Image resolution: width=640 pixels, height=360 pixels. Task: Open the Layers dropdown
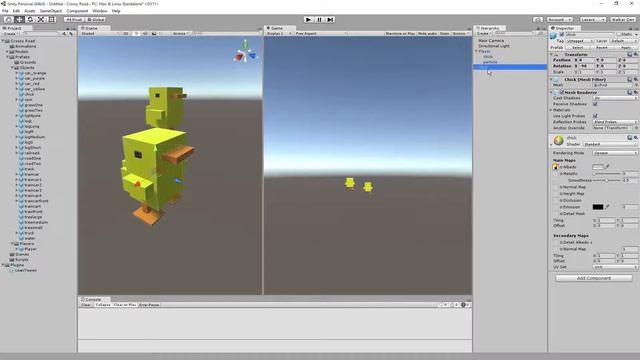point(592,20)
